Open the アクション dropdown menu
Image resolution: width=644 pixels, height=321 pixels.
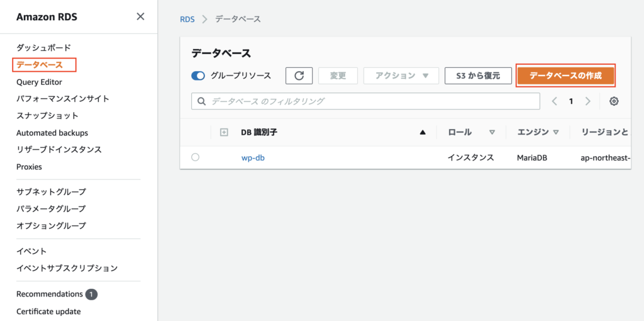(401, 76)
